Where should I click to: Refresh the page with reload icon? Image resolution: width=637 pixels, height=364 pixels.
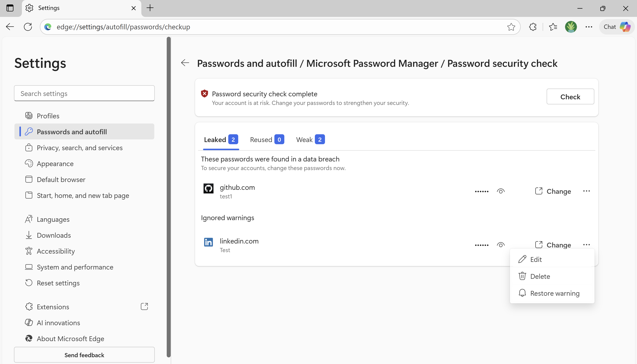tap(28, 27)
